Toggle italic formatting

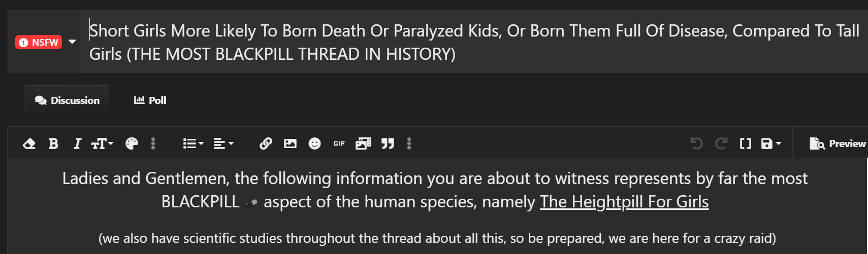77,144
